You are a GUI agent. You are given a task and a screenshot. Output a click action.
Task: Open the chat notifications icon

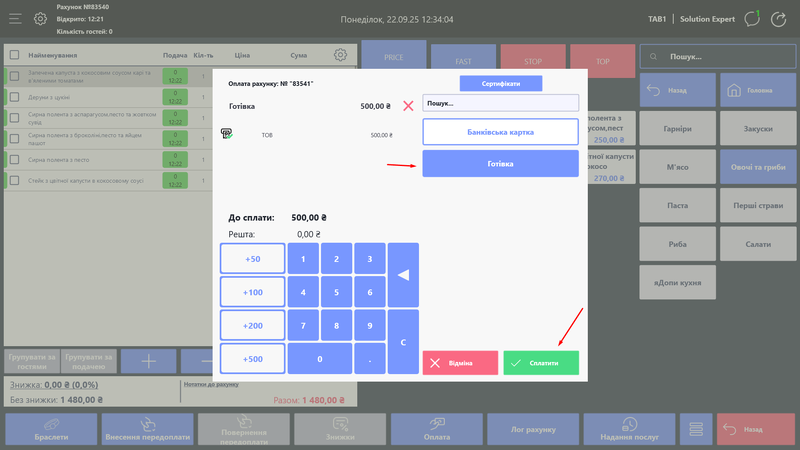(x=752, y=19)
